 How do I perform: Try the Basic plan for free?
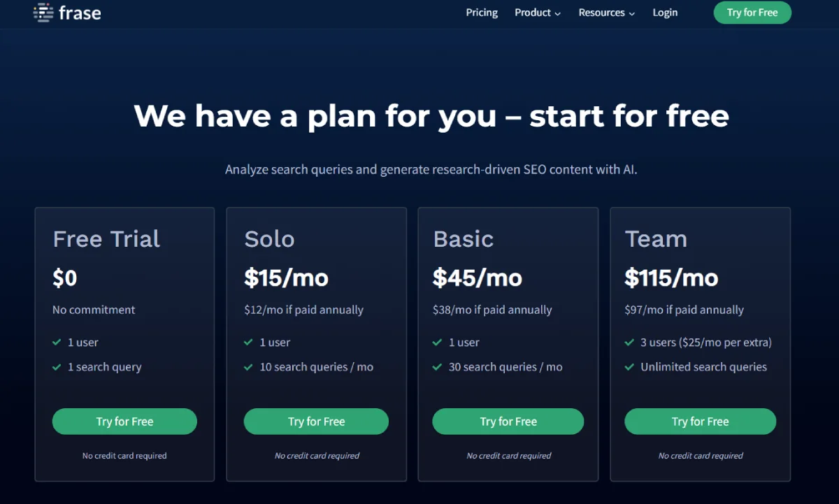(x=508, y=422)
